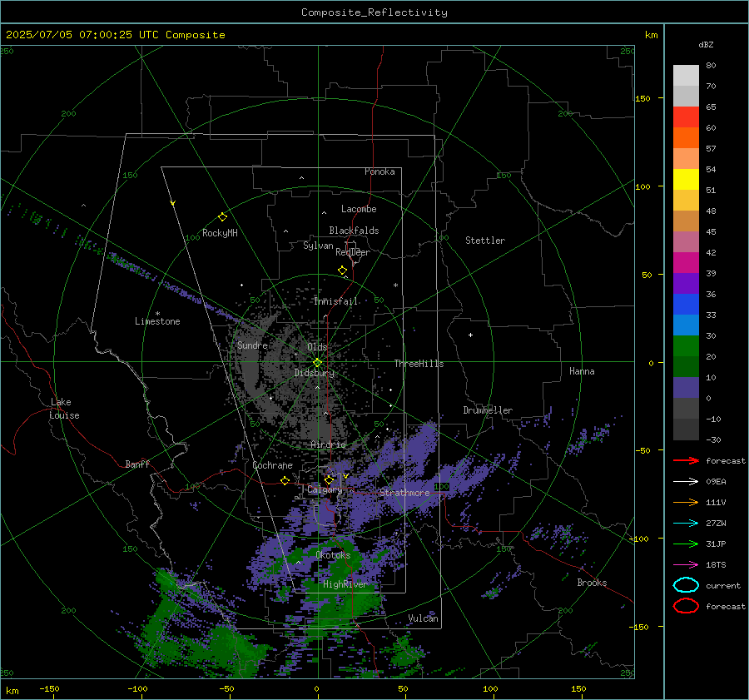The height and width of the screenshot is (700, 749).
Task: Click the cyan 27ZW arrow legend icon
Action: (686, 524)
